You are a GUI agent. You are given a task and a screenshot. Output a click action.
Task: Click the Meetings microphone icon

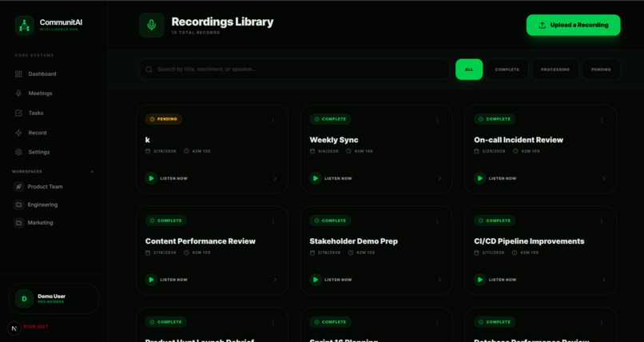pos(18,93)
